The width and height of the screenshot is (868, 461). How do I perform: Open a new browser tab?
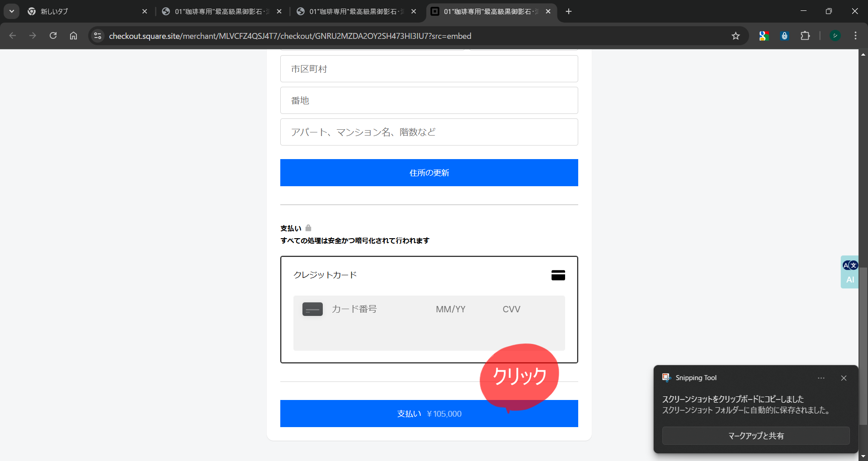pyautogui.click(x=569, y=11)
